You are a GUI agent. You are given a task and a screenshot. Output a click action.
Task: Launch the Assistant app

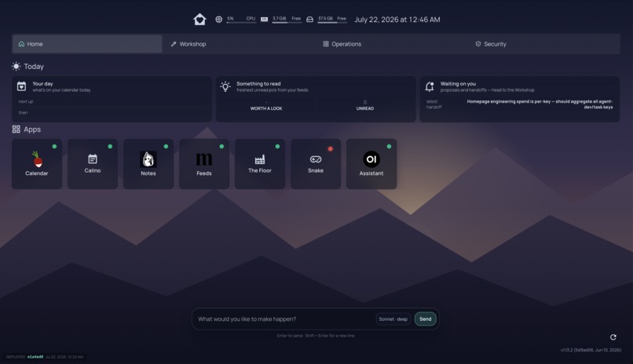point(371,164)
